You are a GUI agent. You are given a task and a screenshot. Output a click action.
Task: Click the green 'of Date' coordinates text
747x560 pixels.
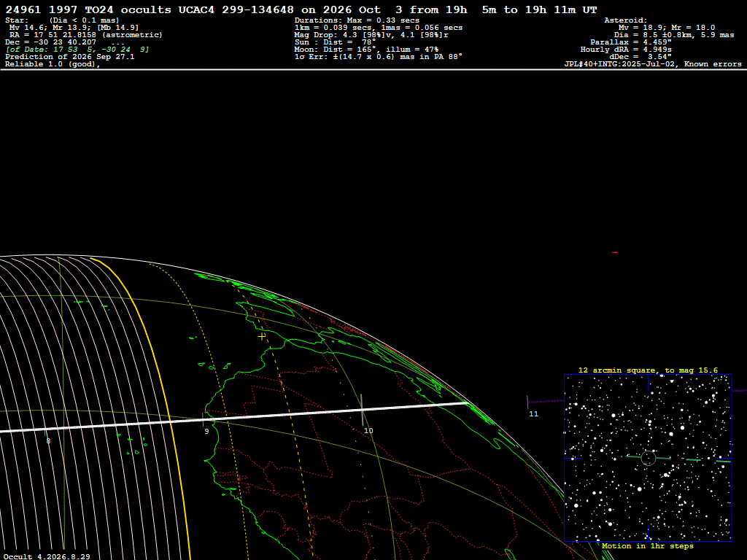tap(77, 50)
